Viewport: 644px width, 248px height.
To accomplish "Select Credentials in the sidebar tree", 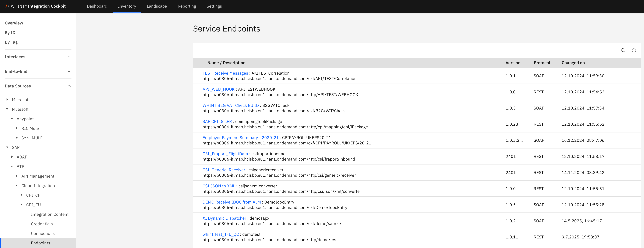I will tap(42, 224).
